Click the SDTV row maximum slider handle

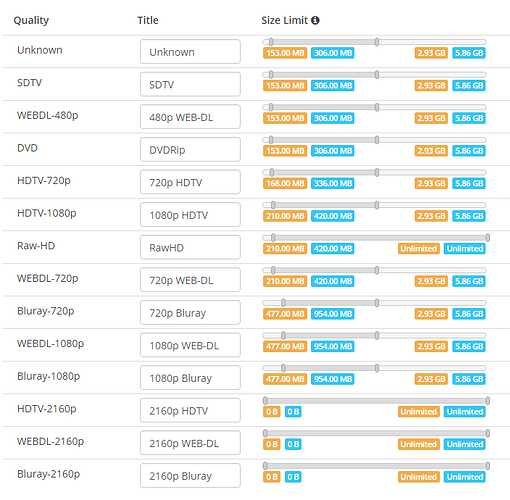click(377, 74)
